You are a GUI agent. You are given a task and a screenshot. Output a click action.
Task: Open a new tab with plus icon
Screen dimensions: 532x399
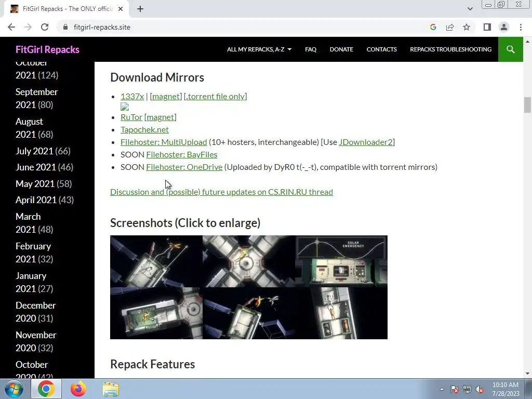[140, 9]
